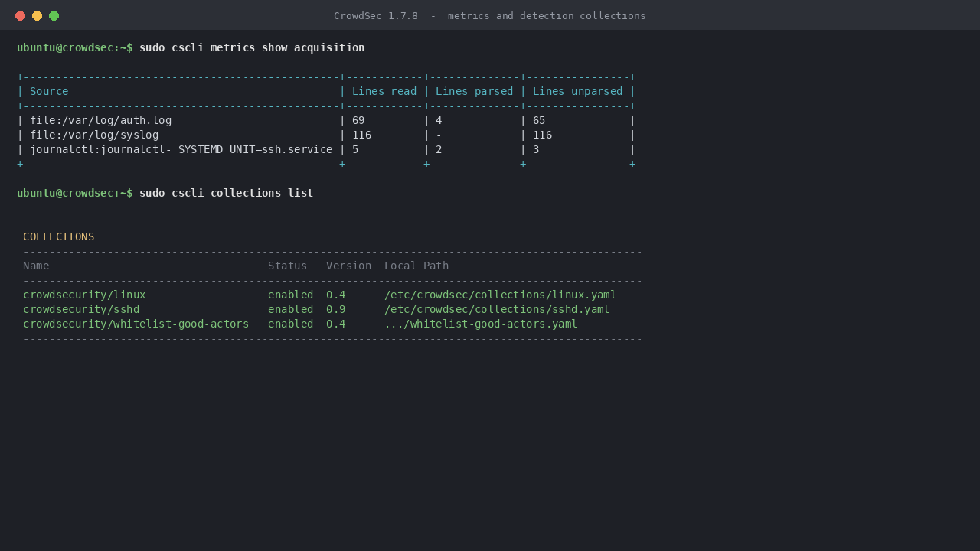Image resolution: width=980 pixels, height=551 pixels.
Task: Click 'enabled' status of whitelist-good-actors
Action: click(x=291, y=324)
